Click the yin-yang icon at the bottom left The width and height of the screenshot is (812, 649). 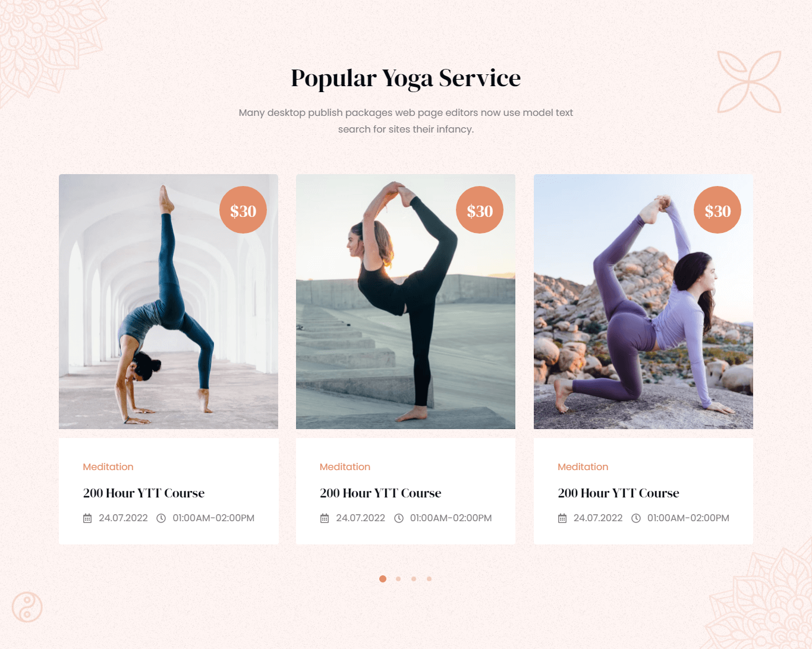[27, 607]
